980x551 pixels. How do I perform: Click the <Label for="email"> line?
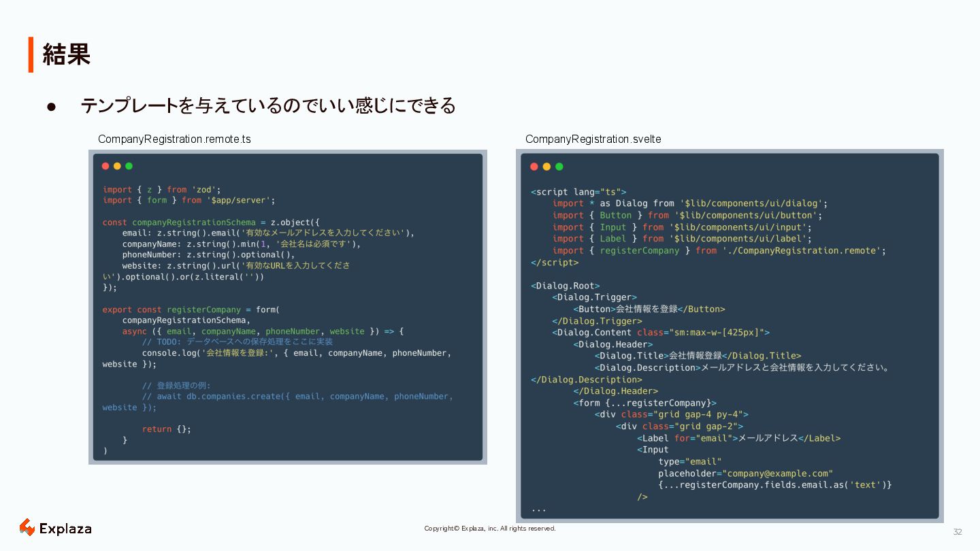pyautogui.click(x=739, y=438)
